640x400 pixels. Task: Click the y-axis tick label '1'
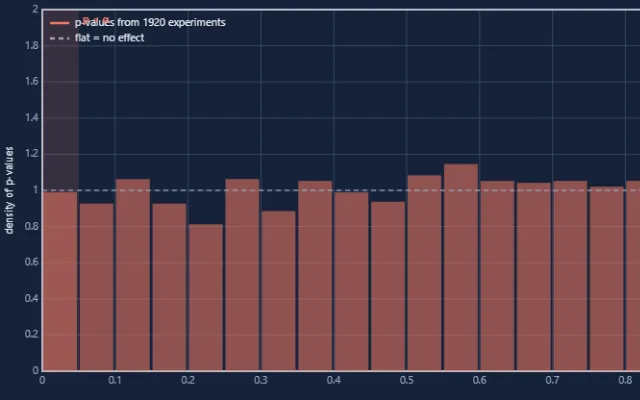pos(36,190)
